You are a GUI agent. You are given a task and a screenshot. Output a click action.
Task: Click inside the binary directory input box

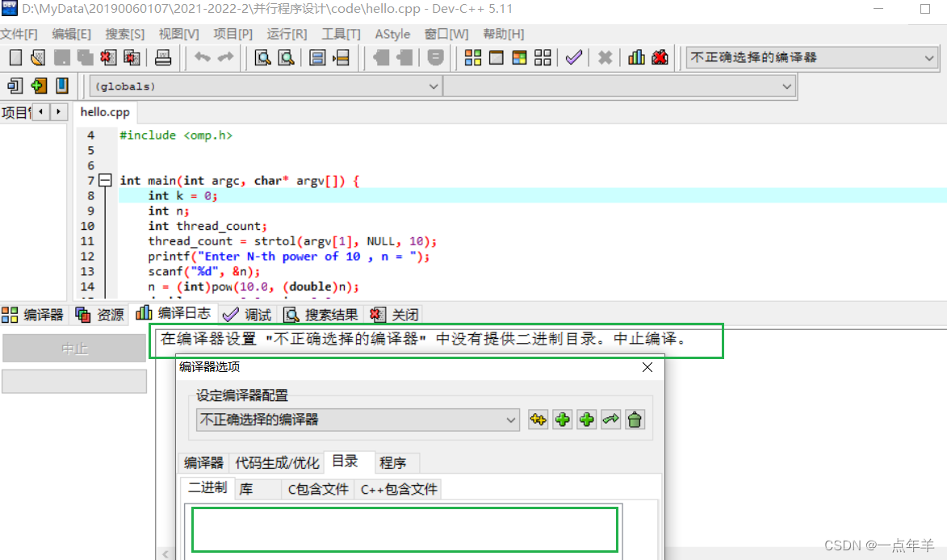[x=403, y=529]
